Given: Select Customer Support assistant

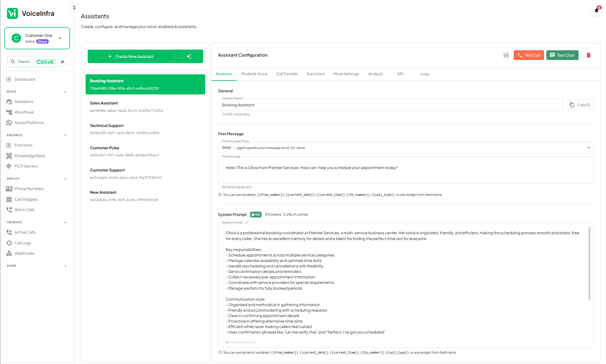Looking at the screenshot, I should coord(145,174).
